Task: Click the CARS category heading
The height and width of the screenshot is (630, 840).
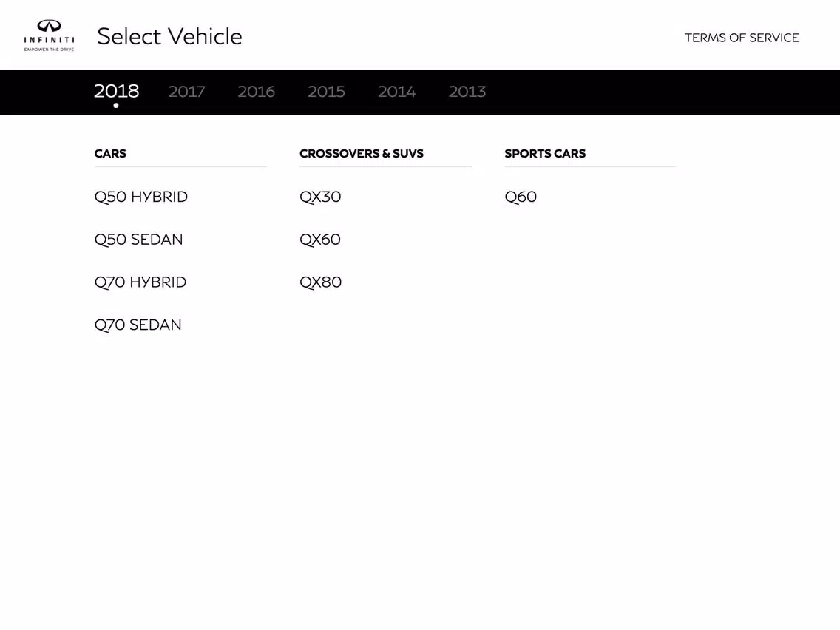Action: tap(110, 154)
